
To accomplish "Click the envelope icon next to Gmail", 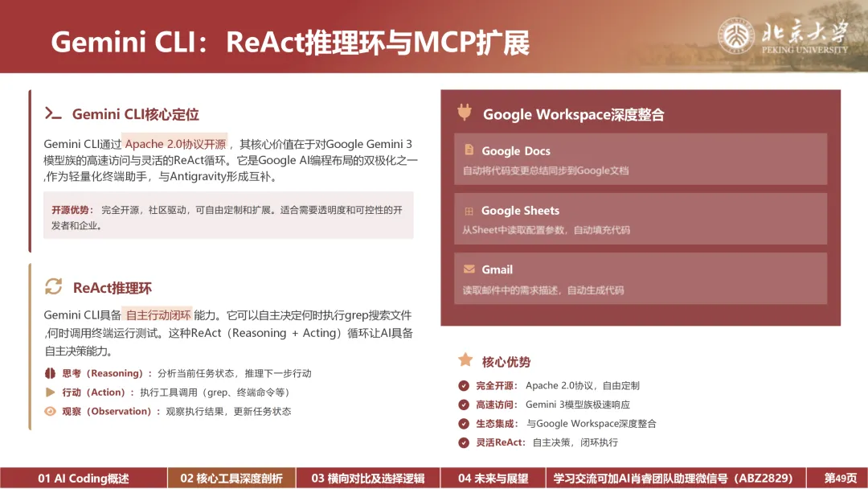I will coord(469,269).
